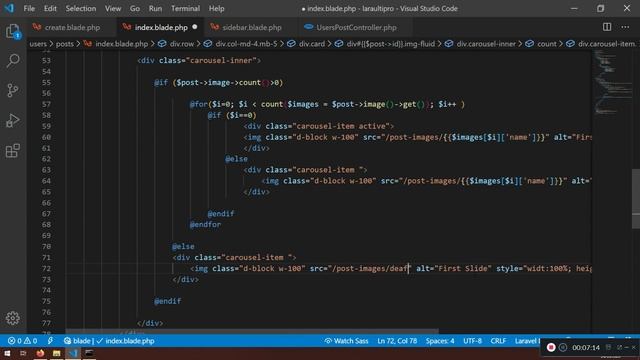Click CRLF end-of-line selector
640x360 pixels.
[x=498, y=341]
